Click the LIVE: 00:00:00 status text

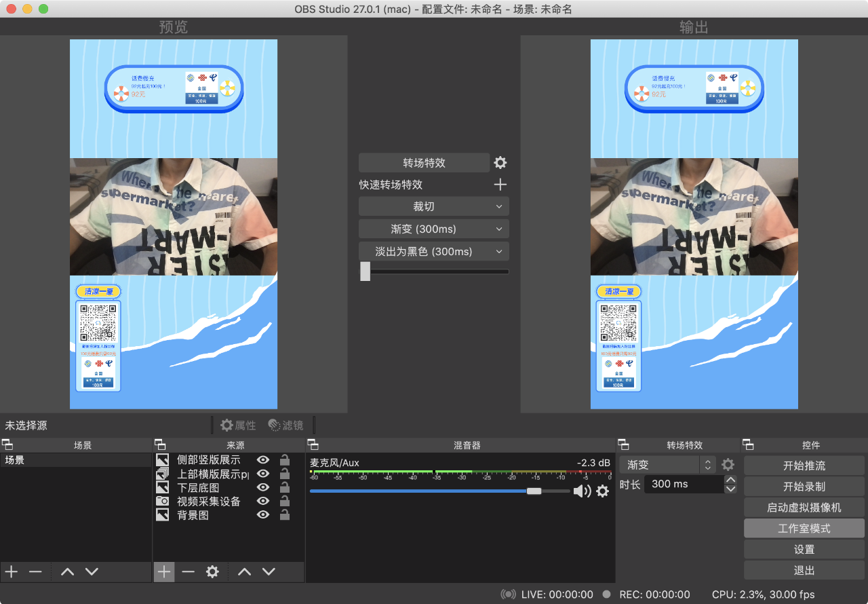(x=557, y=594)
